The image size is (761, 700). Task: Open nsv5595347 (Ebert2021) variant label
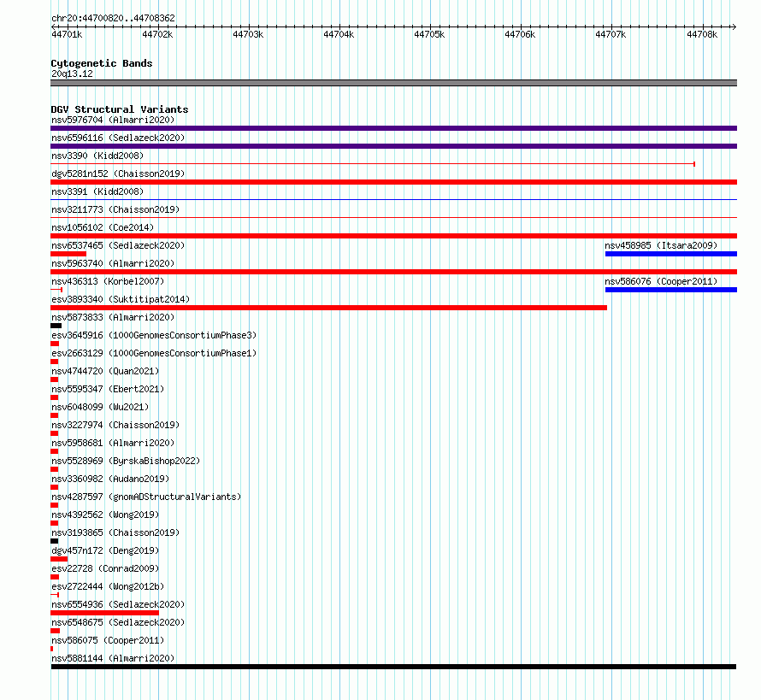click(x=108, y=389)
